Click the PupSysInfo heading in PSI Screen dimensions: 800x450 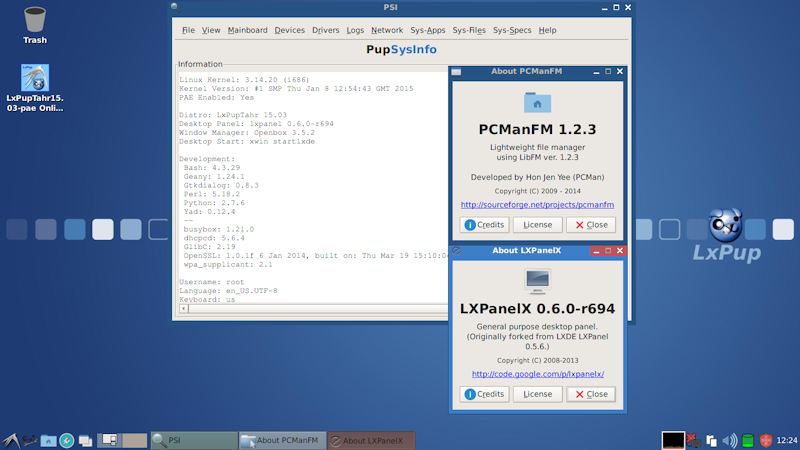tap(402, 49)
